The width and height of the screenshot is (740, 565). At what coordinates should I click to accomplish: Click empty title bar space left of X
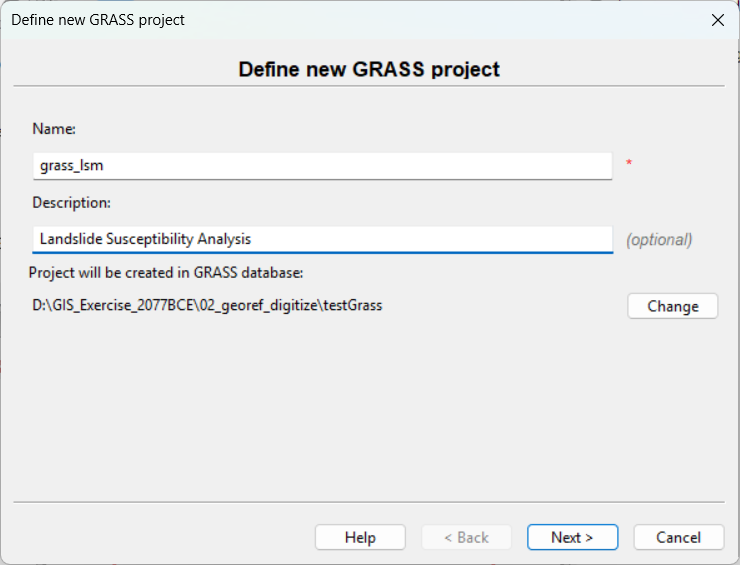click(450, 20)
